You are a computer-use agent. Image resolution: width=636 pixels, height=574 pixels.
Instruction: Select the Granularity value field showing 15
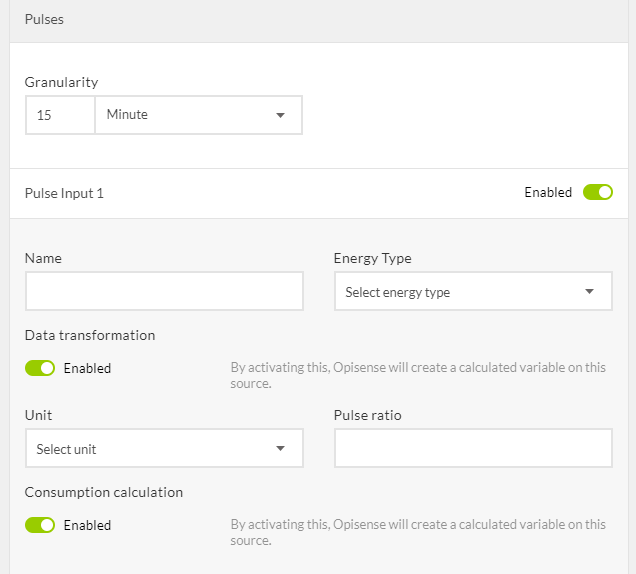coord(60,115)
